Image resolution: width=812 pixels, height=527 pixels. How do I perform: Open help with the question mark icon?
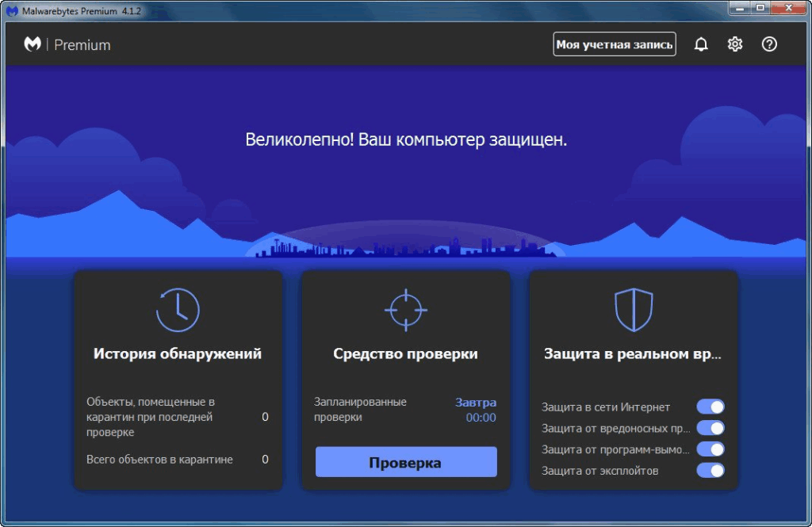coord(768,44)
